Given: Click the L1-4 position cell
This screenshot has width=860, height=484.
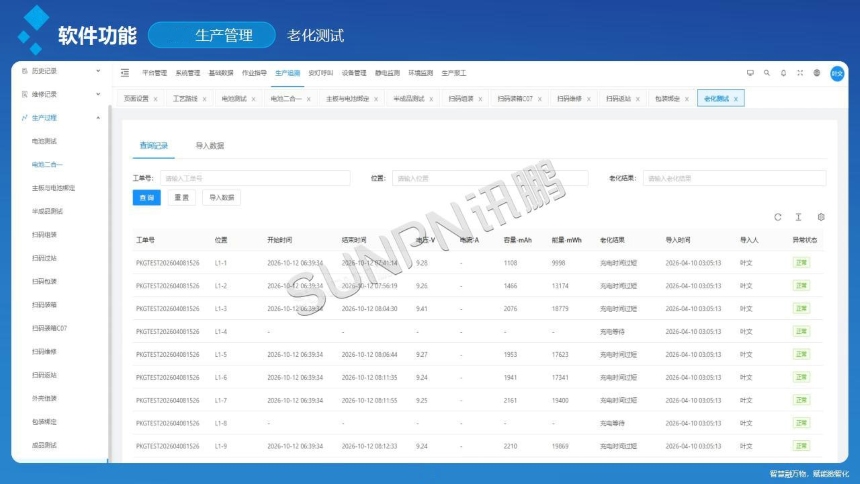Looking at the screenshot, I should (220, 332).
